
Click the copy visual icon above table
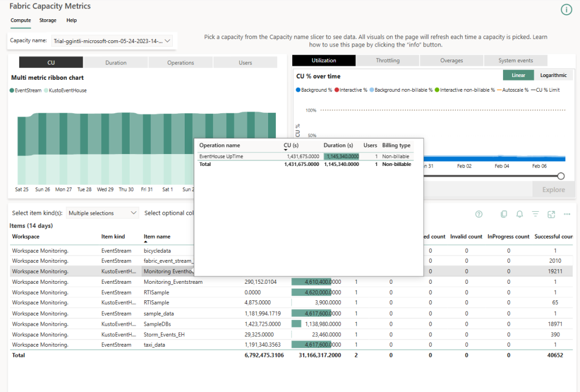tap(504, 214)
